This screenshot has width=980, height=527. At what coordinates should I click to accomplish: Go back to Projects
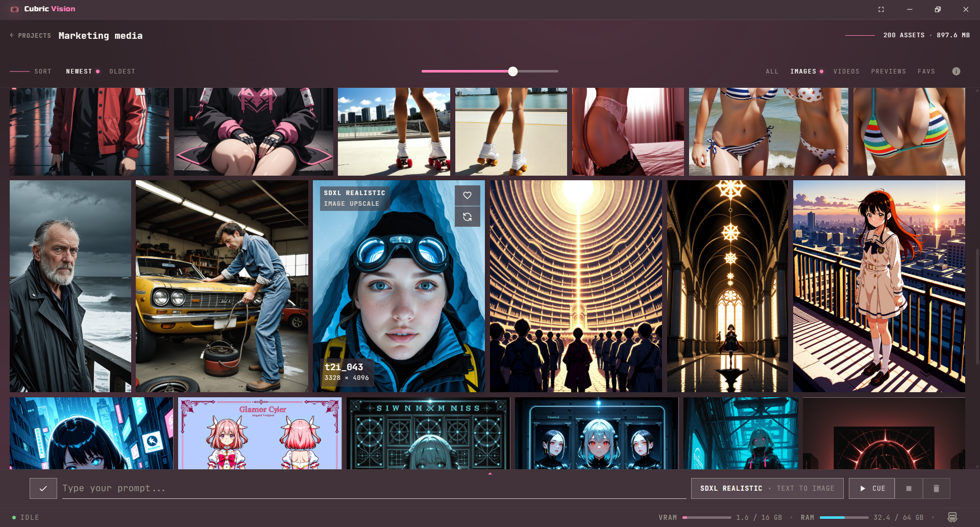[x=31, y=36]
